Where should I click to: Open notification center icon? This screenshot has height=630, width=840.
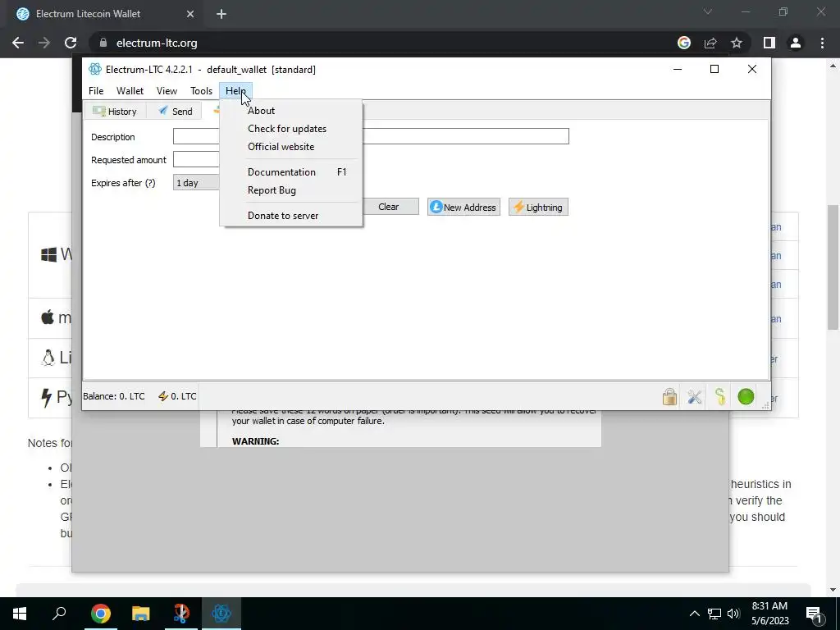point(815,614)
